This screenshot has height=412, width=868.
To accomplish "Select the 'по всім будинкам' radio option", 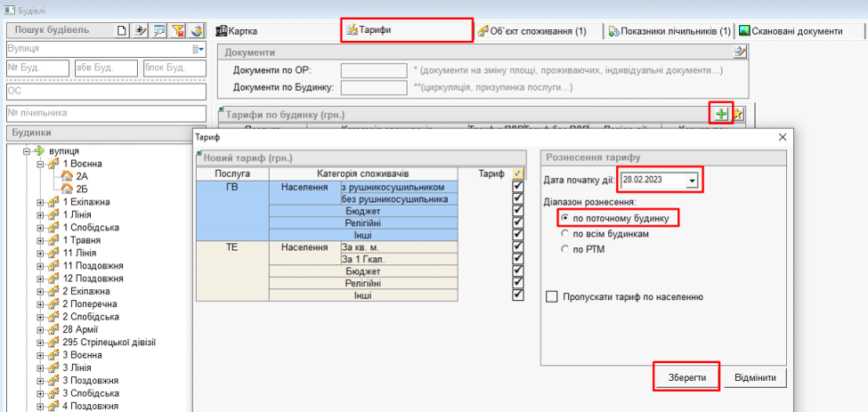I will tap(564, 233).
